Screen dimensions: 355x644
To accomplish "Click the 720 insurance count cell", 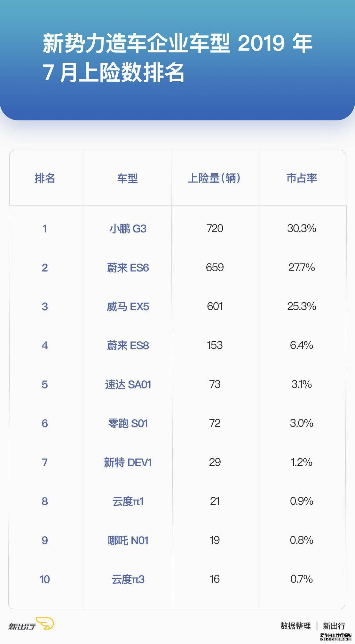I will [215, 228].
